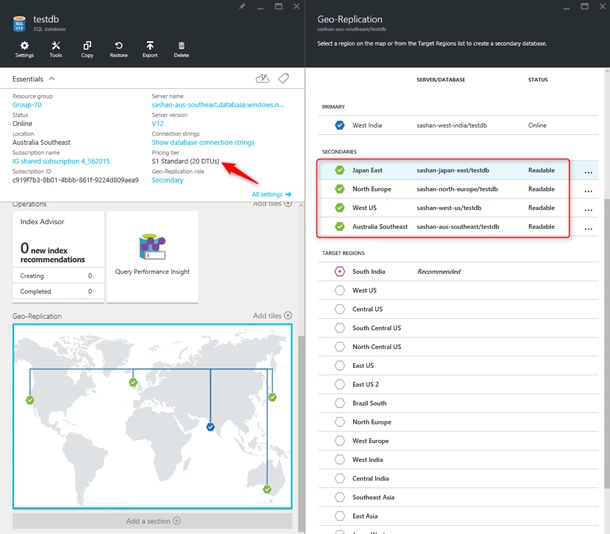Screen dimensions: 610x534
Task: Click the Japan East marker on the map
Action: click(272, 397)
